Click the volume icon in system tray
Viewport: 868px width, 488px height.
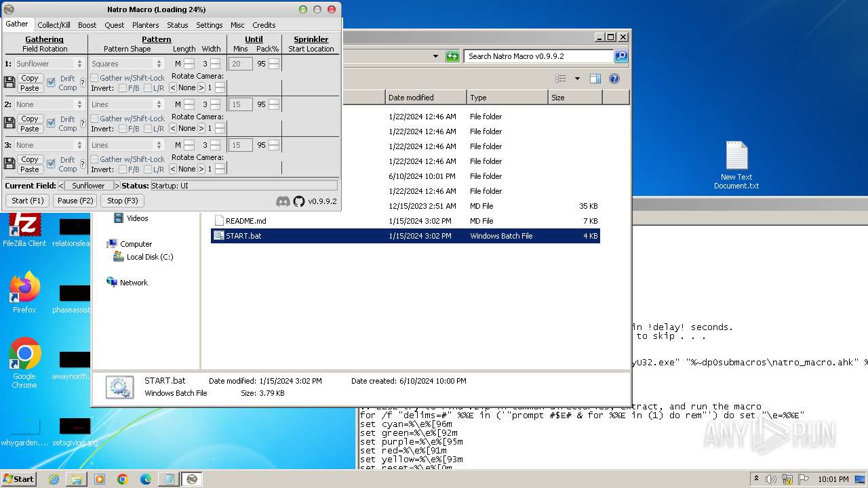770,479
